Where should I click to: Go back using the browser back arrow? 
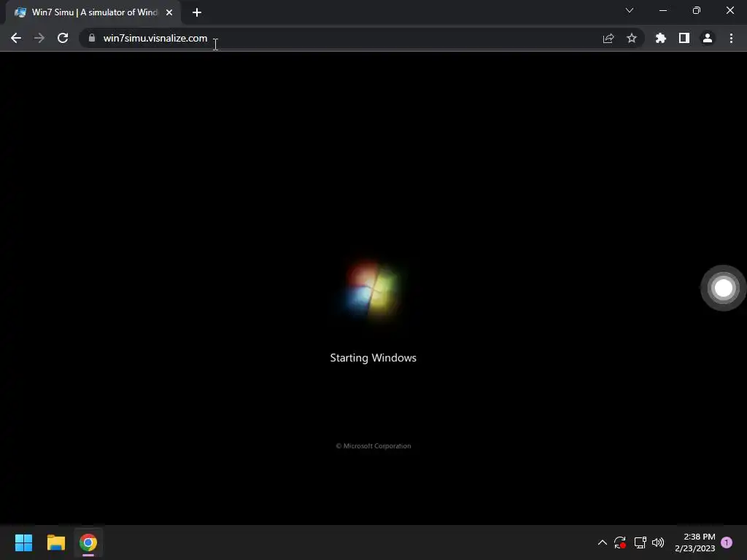pos(16,38)
